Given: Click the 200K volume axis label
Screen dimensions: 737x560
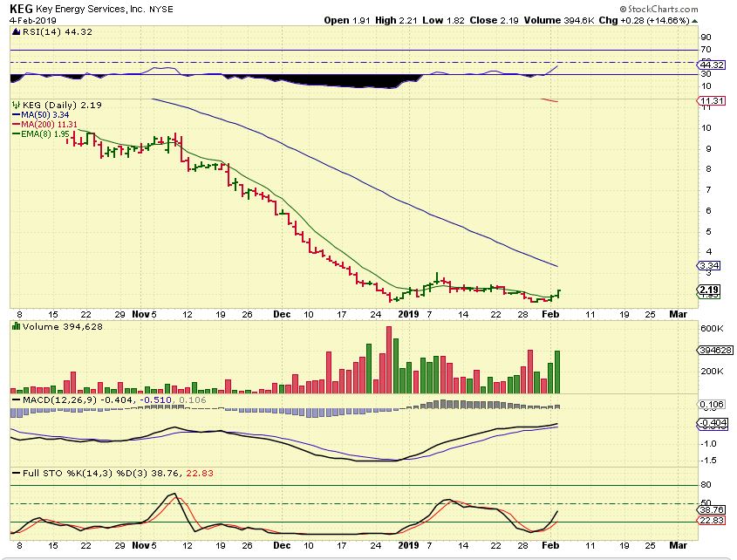Looking at the screenshot, I should point(712,372).
